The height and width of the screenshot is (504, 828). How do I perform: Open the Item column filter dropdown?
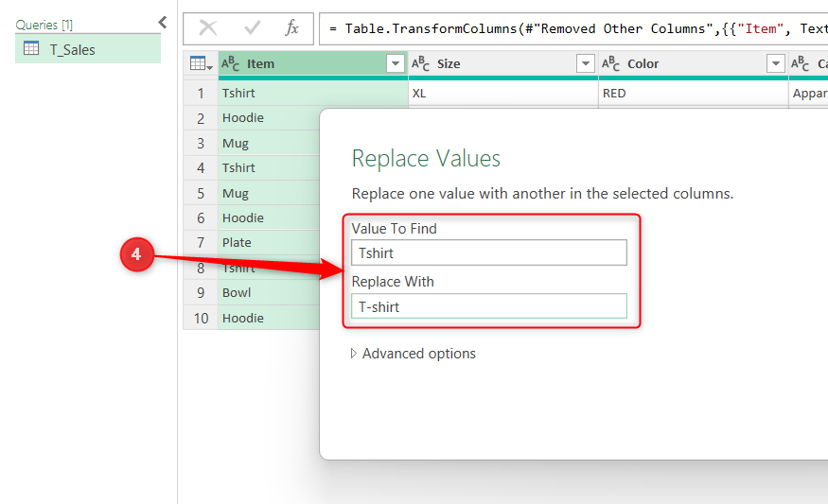point(395,64)
